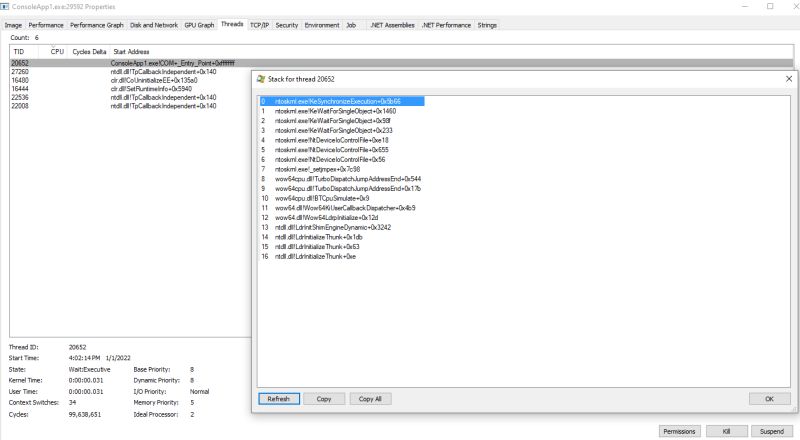Click OK in the stack dialog

point(769,399)
